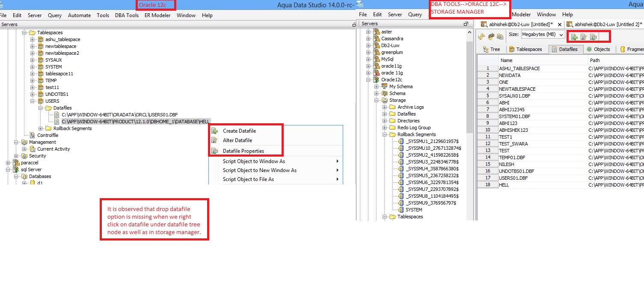Switch to the Tablespaces tab in Storage Manager

(x=525, y=49)
